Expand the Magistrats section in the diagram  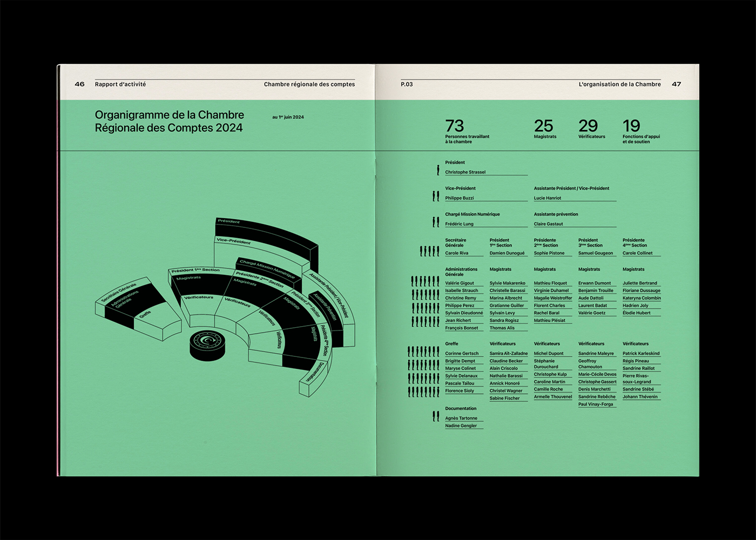point(188,277)
